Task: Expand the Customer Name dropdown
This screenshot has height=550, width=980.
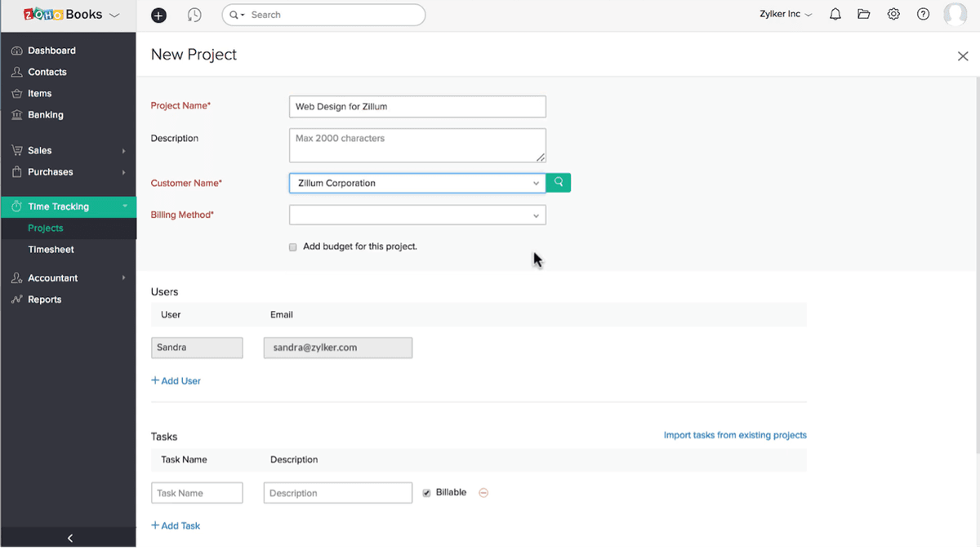Action: click(536, 184)
